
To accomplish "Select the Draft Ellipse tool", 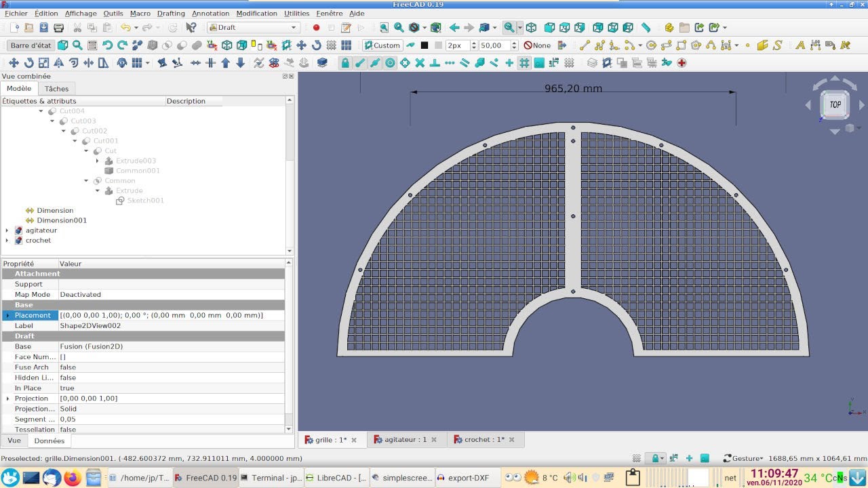I will (666, 45).
